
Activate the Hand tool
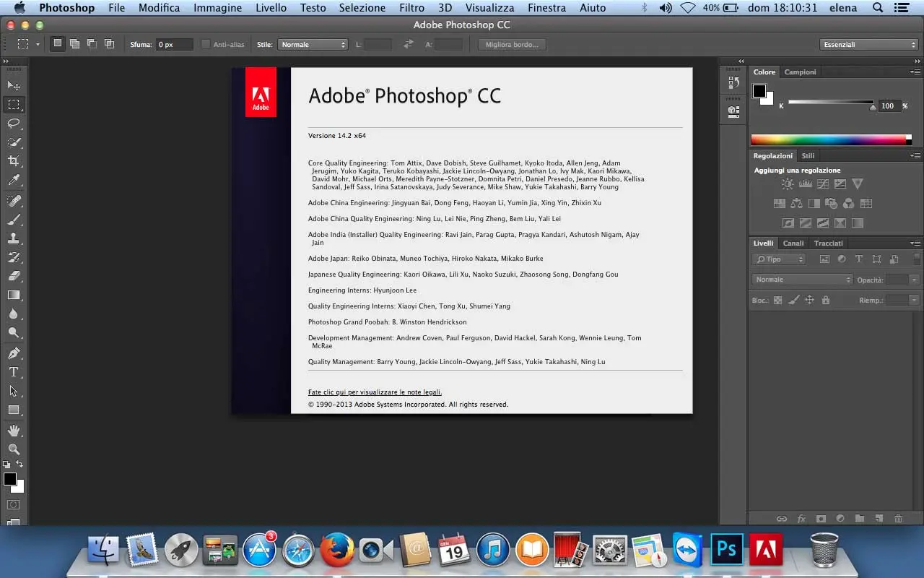14,431
